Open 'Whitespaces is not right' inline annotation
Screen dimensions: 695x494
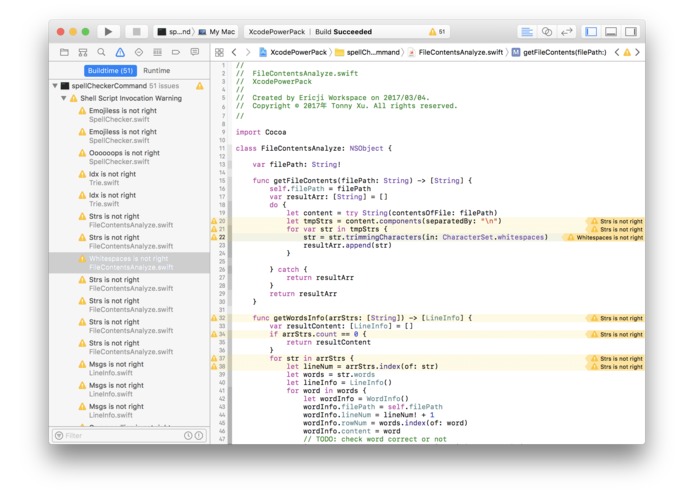tap(605, 237)
